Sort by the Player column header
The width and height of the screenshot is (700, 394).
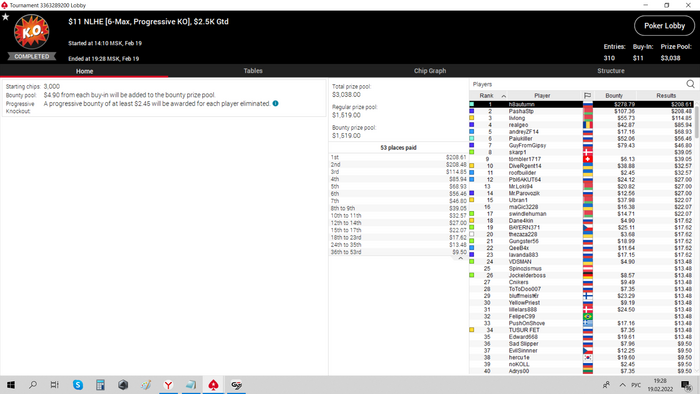click(542, 95)
